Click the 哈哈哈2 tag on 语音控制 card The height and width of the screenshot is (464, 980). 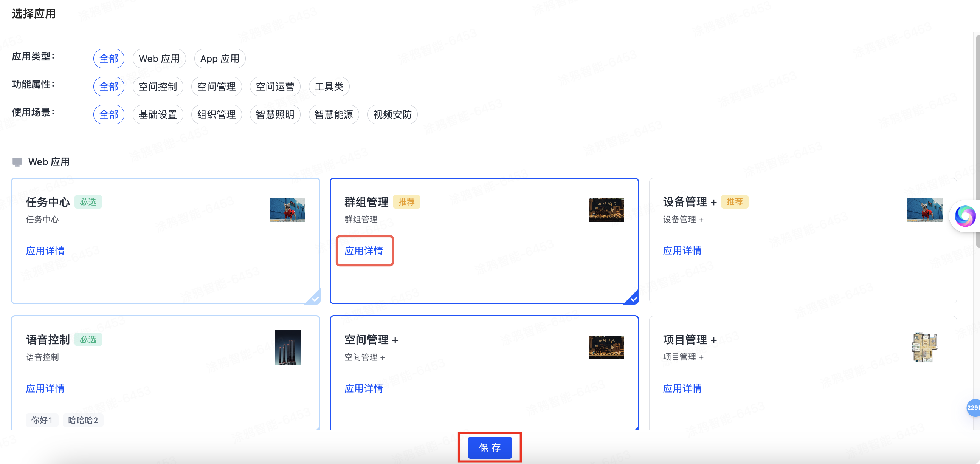click(x=82, y=420)
